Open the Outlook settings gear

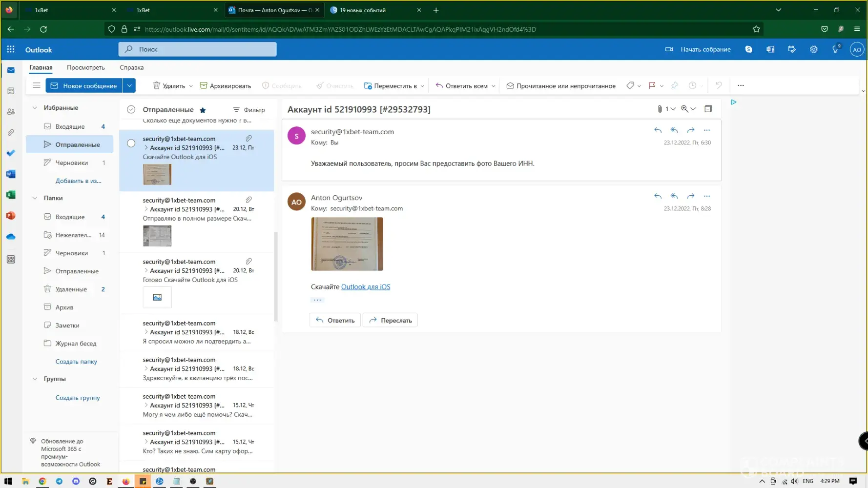[x=813, y=49]
